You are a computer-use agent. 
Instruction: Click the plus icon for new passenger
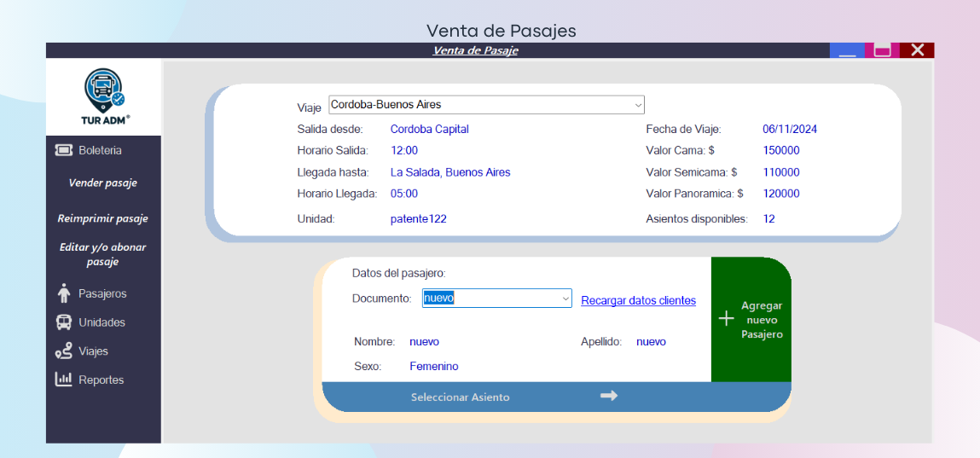726,319
